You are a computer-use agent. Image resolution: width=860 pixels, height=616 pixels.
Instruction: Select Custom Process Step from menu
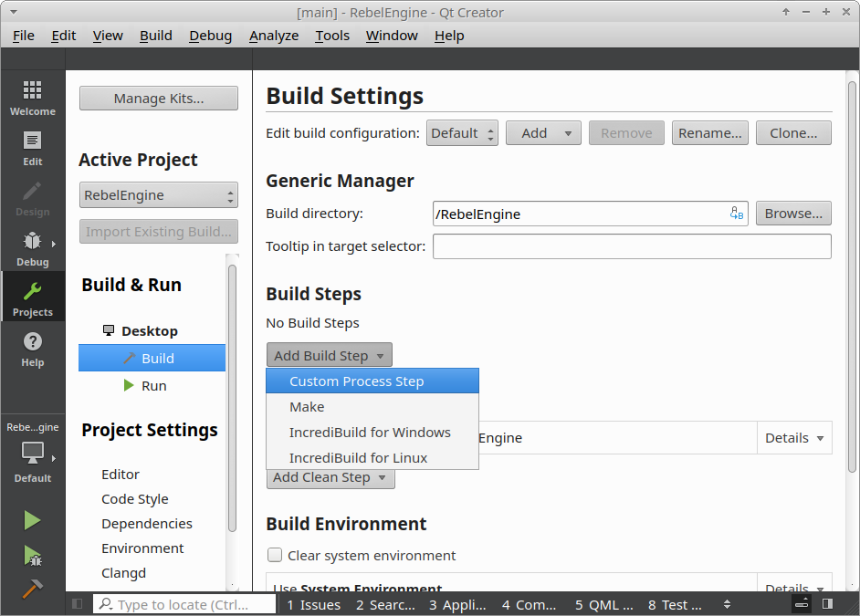click(372, 381)
